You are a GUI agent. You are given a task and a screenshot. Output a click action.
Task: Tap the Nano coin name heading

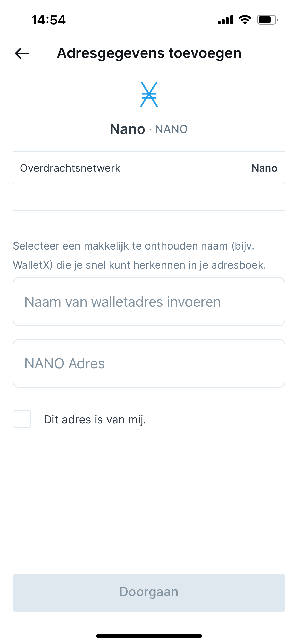click(x=128, y=129)
